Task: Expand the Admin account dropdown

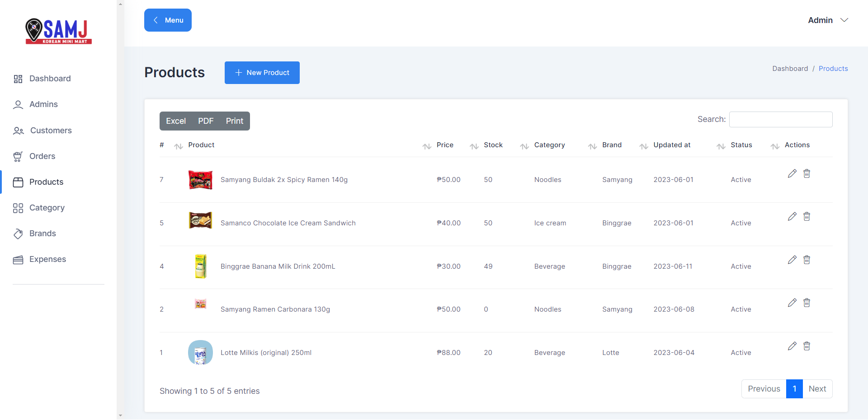Action: click(828, 20)
